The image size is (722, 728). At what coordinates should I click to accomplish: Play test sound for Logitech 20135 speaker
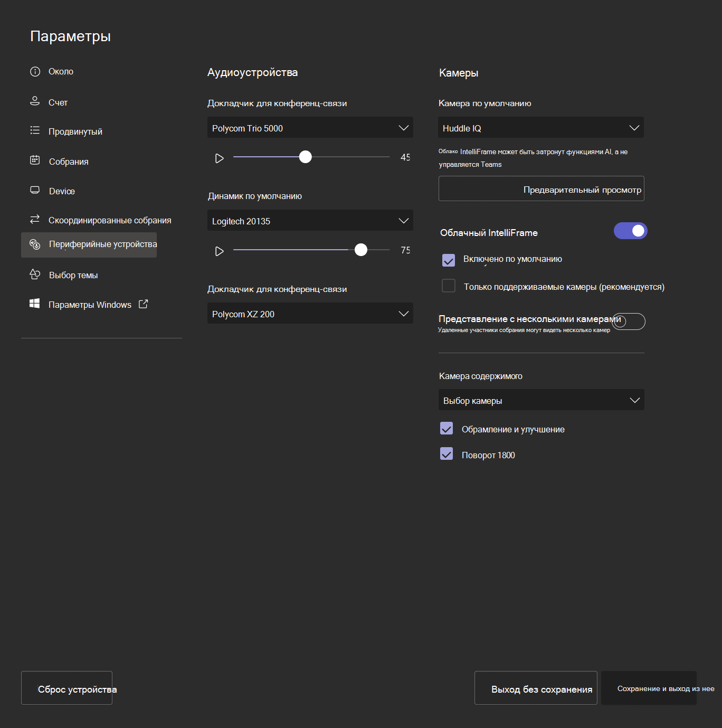point(220,251)
